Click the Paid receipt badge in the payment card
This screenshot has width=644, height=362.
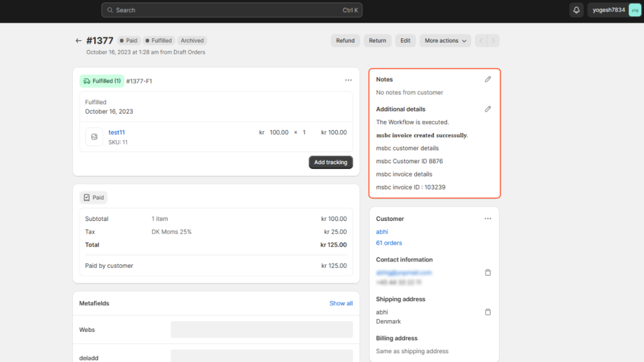(x=94, y=198)
